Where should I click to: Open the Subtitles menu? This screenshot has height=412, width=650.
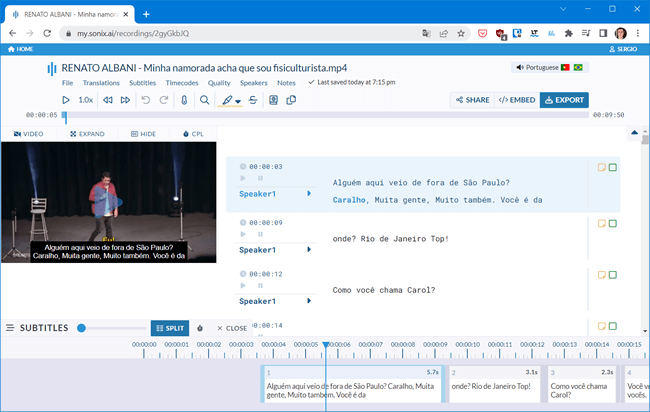click(x=142, y=83)
